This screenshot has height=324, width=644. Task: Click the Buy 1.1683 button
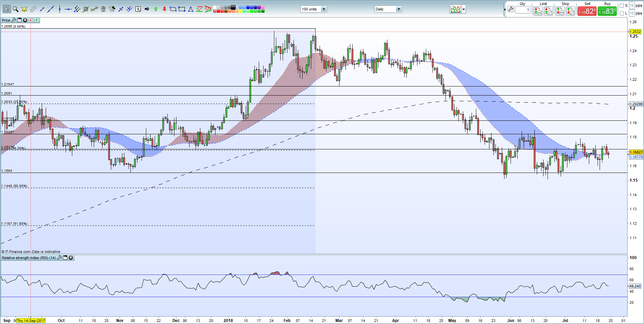click(607, 11)
